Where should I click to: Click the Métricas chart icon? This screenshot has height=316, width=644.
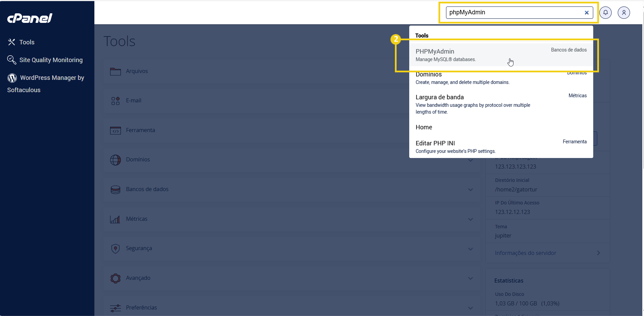point(116,219)
